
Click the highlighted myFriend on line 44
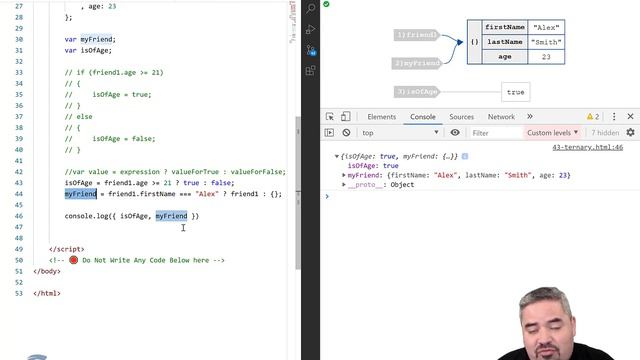click(80, 194)
